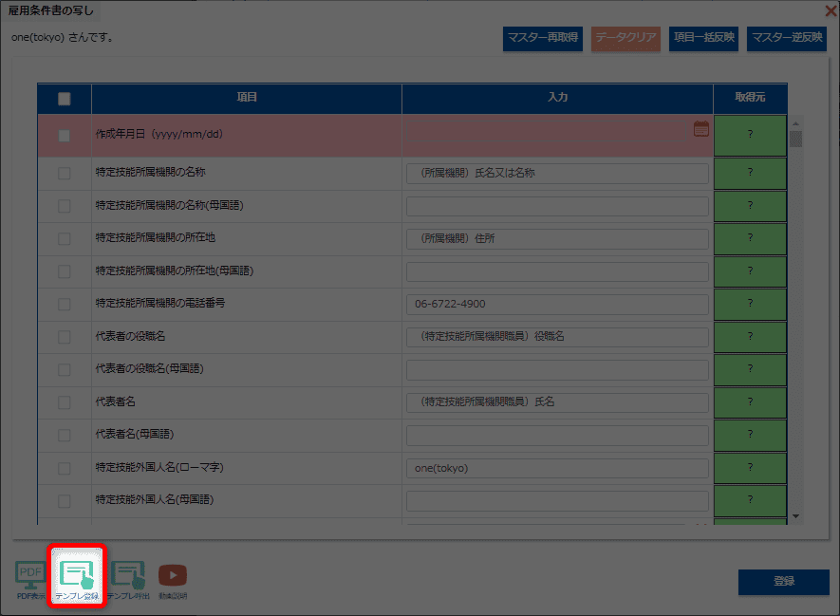Close the 雇用条件書の写し dialog
This screenshot has height=616, width=840.
pyautogui.click(x=831, y=11)
